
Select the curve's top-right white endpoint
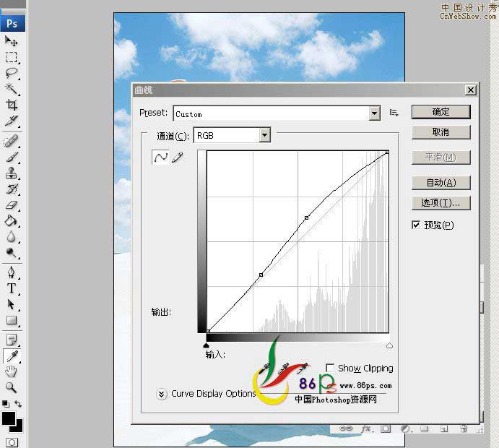coord(387,152)
